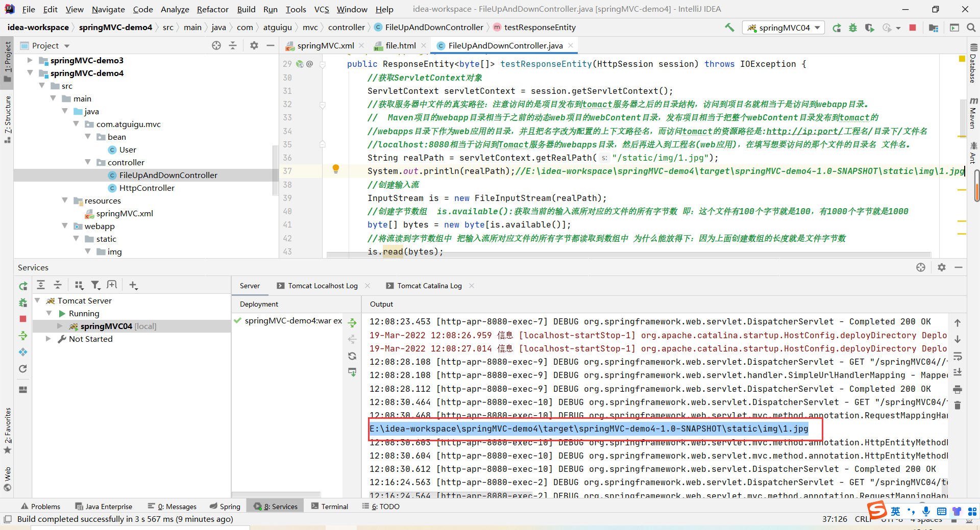Viewport: 980px width, 530px height.
Task: Open the Database side panel
Action: (x=973, y=64)
